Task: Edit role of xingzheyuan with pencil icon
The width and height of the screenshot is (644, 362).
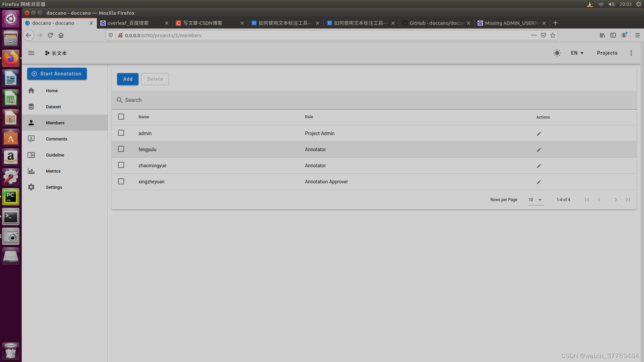Action: click(x=539, y=182)
